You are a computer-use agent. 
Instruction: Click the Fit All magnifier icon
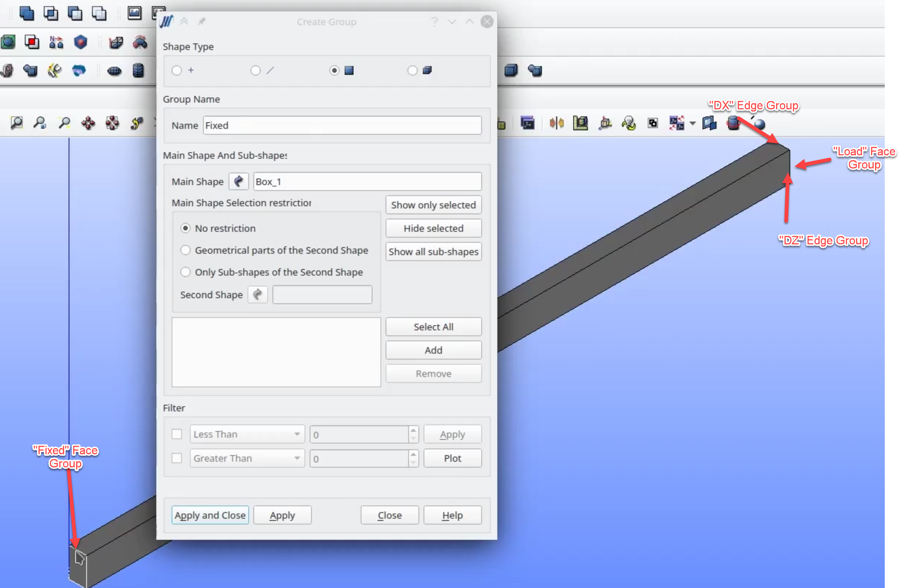(x=16, y=123)
